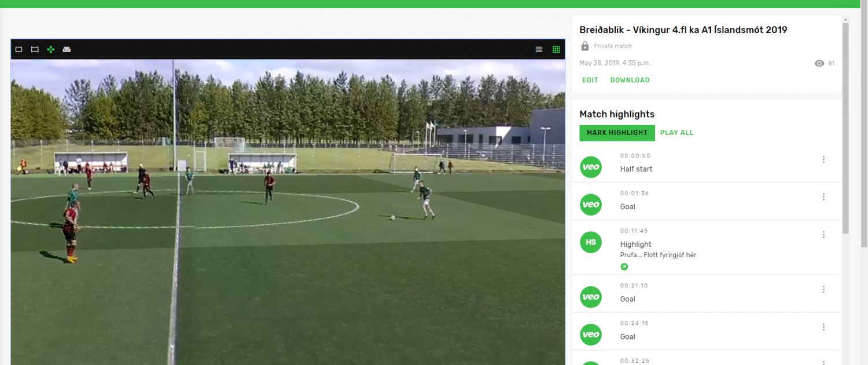The image size is (868, 365).
Task: Click the MARK HIGHLIGHT button
Action: coord(617,133)
